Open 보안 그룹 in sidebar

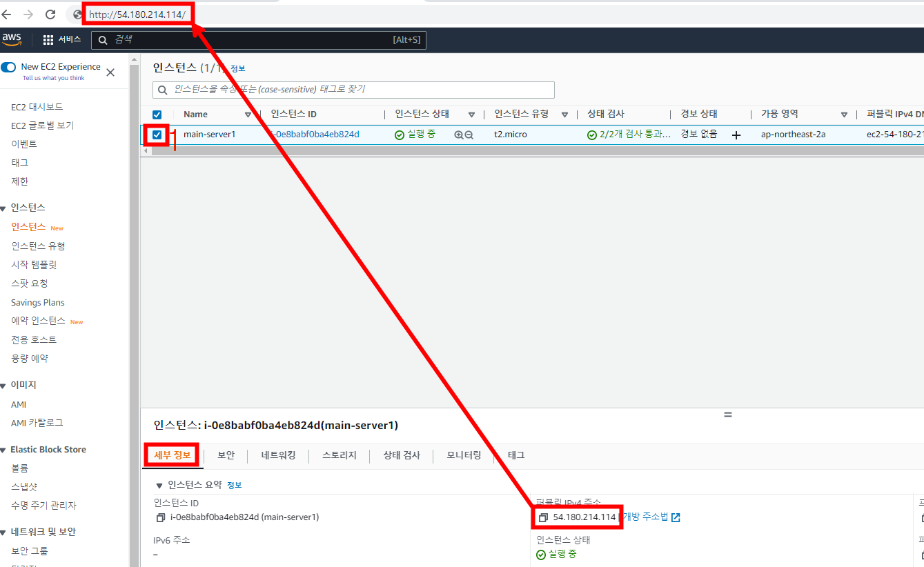tap(30, 551)
